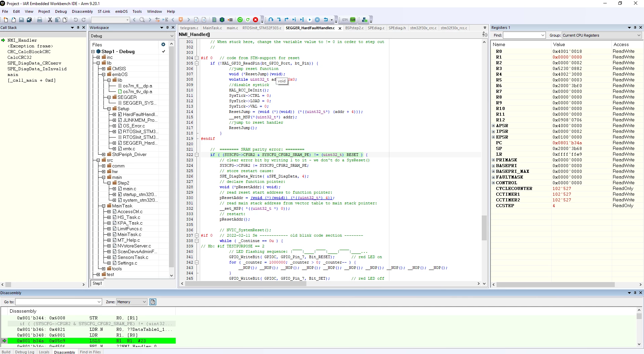
Task: Toggle bookmark with the orange shield icon
Action: pos(181,20)
